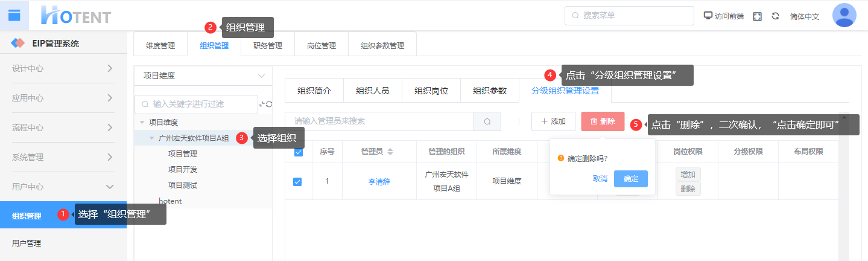Click the 序号 column header
The image size is (868, 261).
[327, 152]
